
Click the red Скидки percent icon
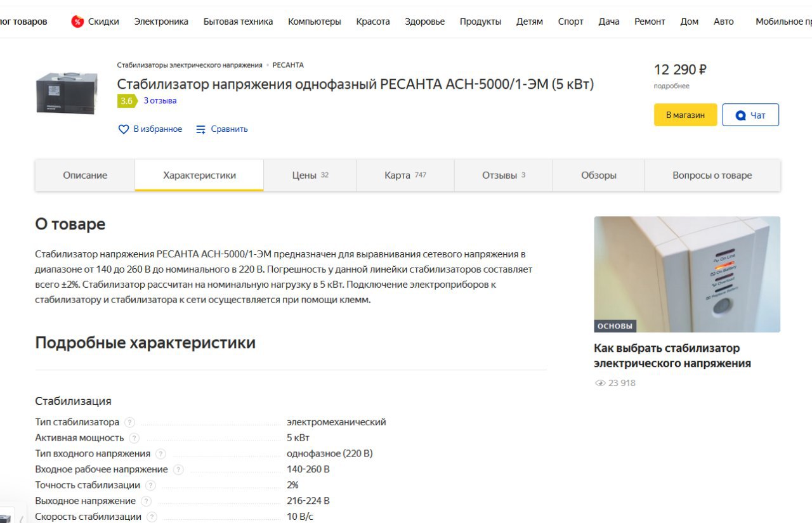[77, 22]
